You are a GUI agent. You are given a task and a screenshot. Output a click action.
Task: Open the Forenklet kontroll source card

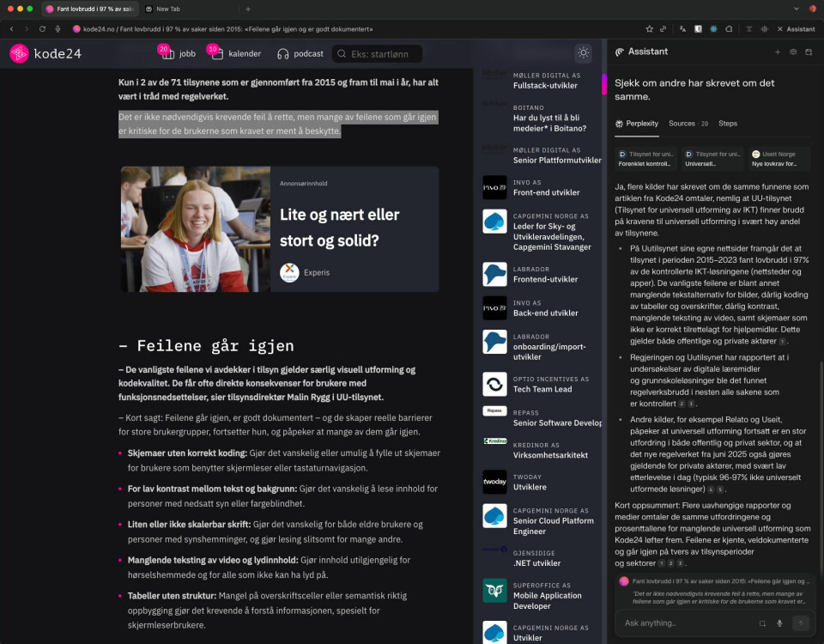coord(646,159)
